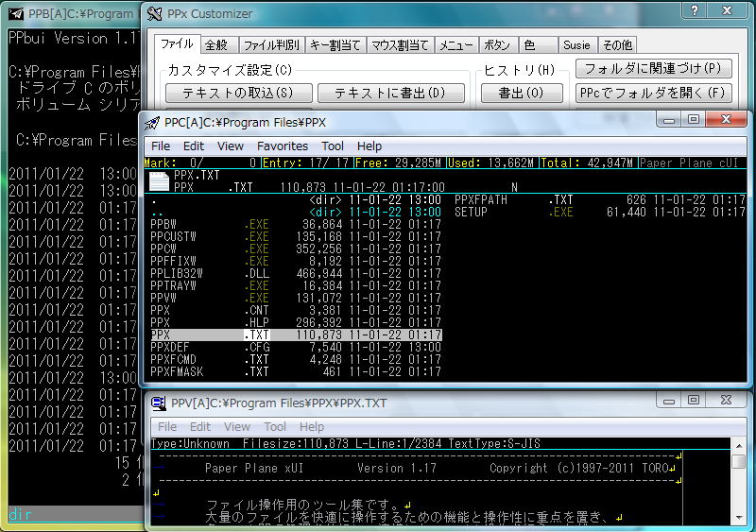Maximize the PPC file manager window
Image resolution: width=756 pixels, height=532 pixels.
694,120
